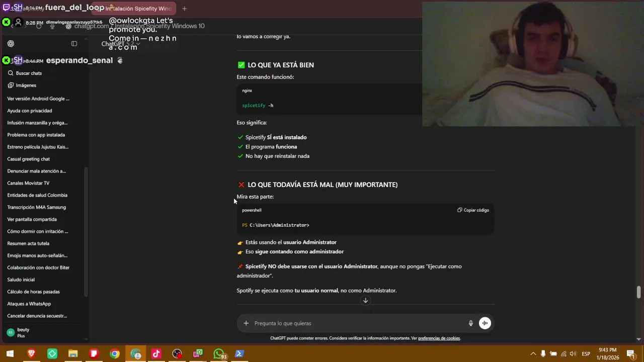Viewport: 644px width, 362px height.
Task: Open TikTok from the taskbar
Action: pyautogui.click(x=156, y=354)
